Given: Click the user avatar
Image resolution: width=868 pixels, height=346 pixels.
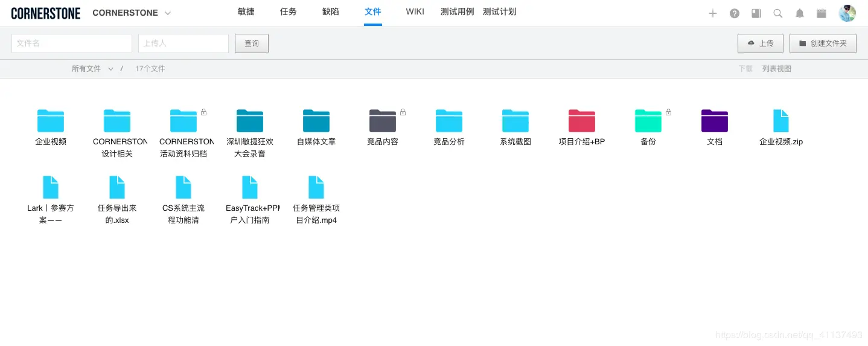Looking at the screenshot, I should pos(847,13).
